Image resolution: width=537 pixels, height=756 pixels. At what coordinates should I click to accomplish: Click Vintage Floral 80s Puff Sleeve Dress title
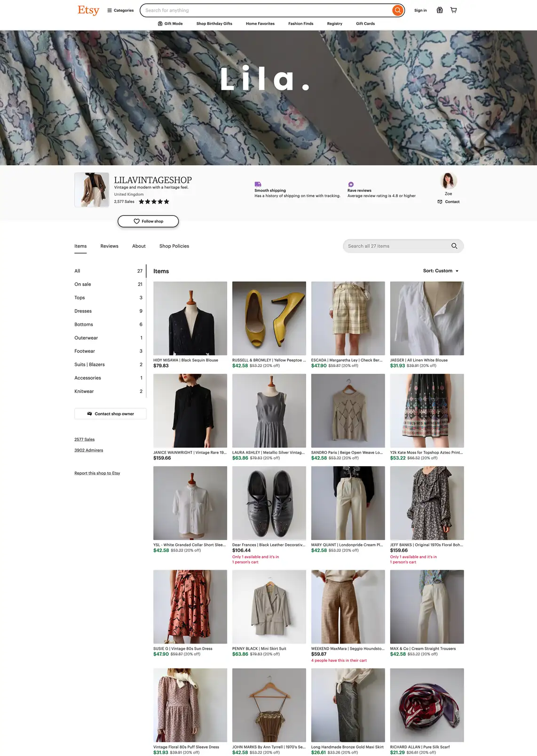(x=186, y=747)
